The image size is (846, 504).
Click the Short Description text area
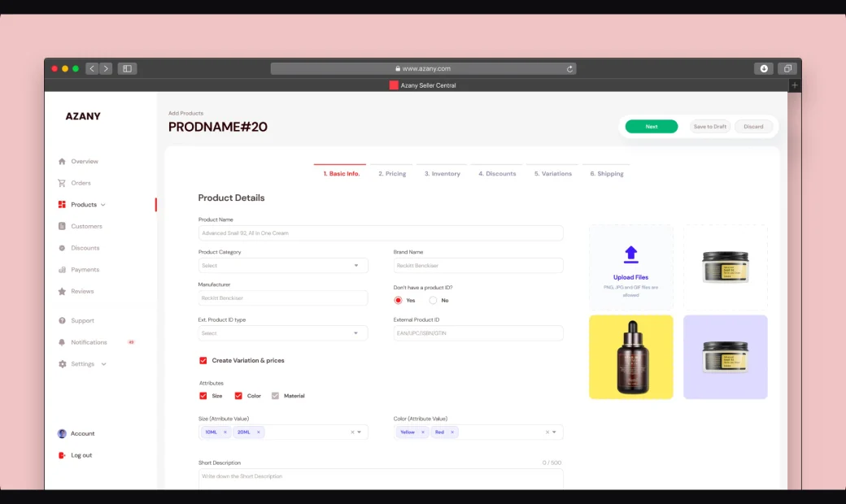(381, 479)
